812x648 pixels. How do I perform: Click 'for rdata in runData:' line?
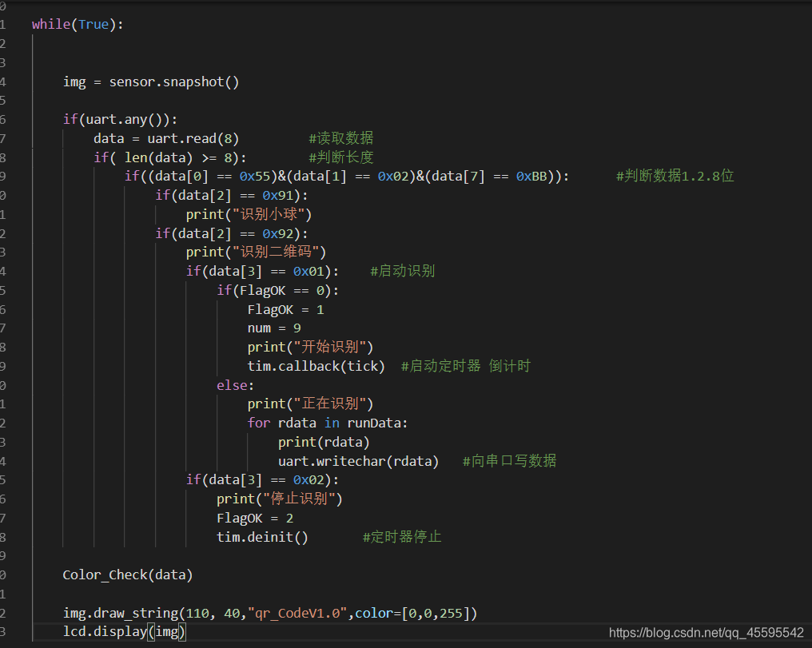click(x=328, y=423)
